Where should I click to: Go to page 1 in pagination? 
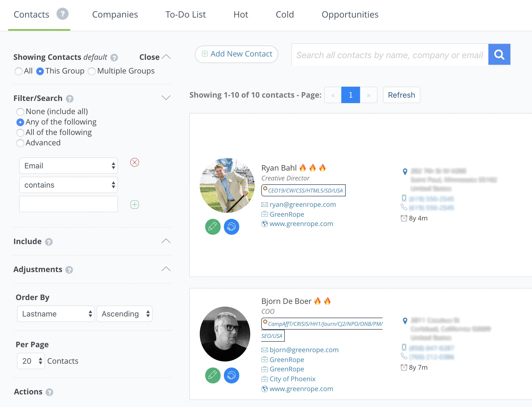[x=351, y=95]
